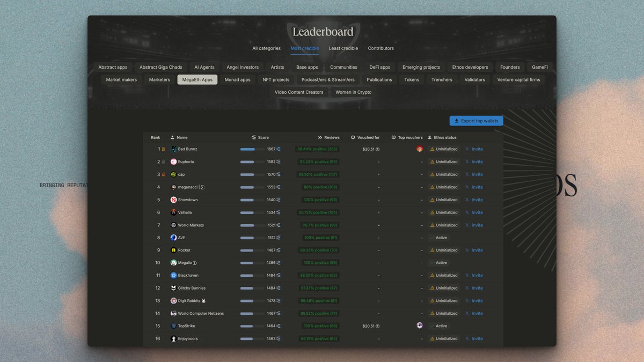This screenshot has height=362, width=644.
Task: Choose Venture capital firms category
Action: coord(519,79)
